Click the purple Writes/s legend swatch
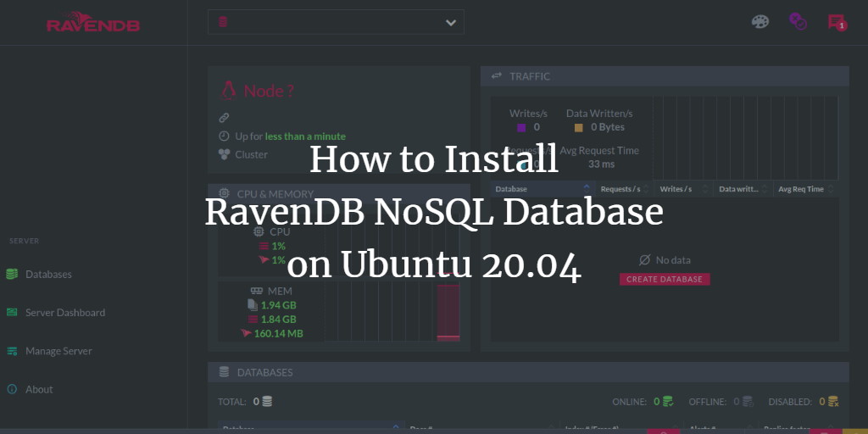The image size is (868, 434). (521, 128)
